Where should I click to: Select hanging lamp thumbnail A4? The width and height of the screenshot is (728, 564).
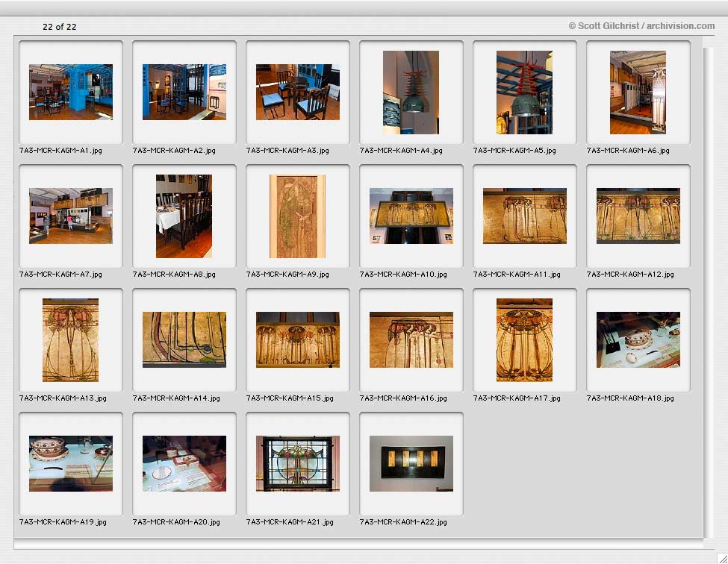[411, 93]
